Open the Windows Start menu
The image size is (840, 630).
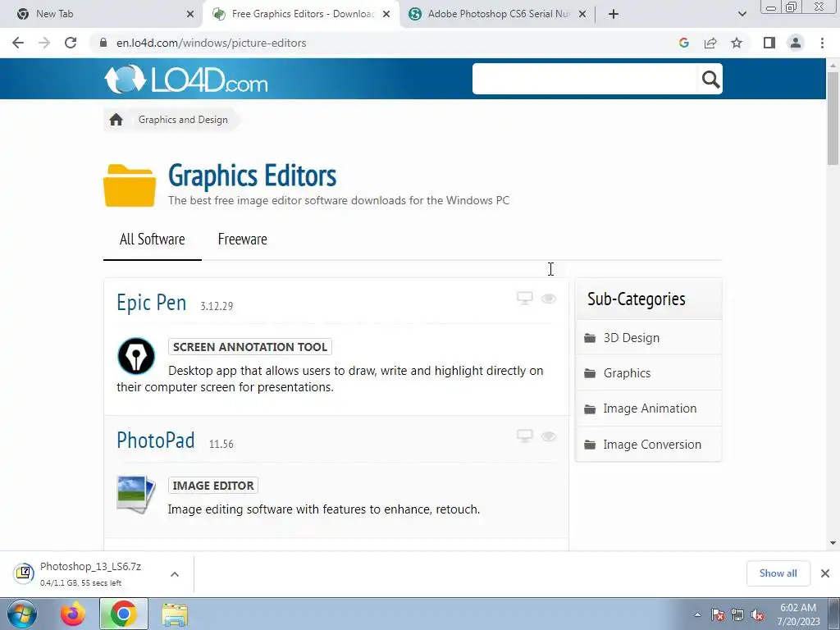click(21, 614)
